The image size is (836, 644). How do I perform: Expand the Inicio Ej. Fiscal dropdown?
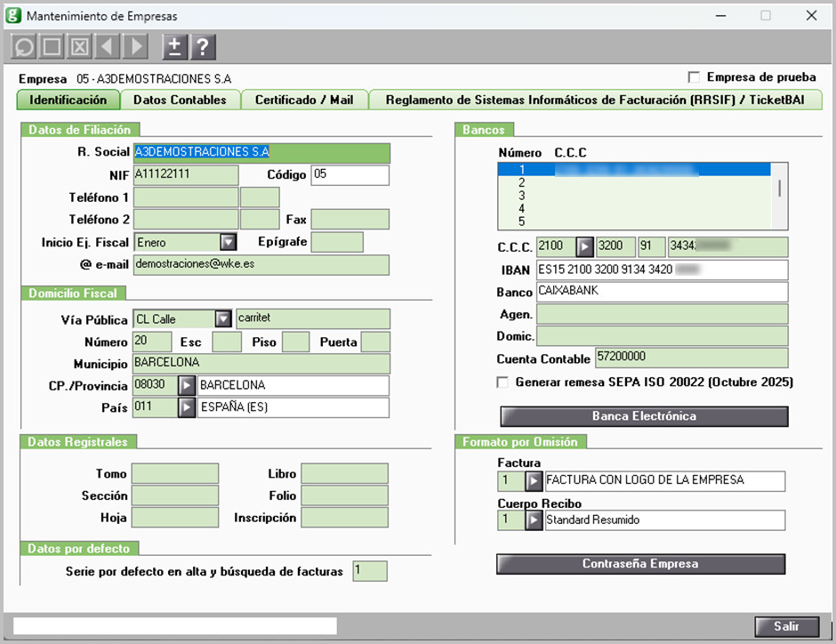point(229,242)
